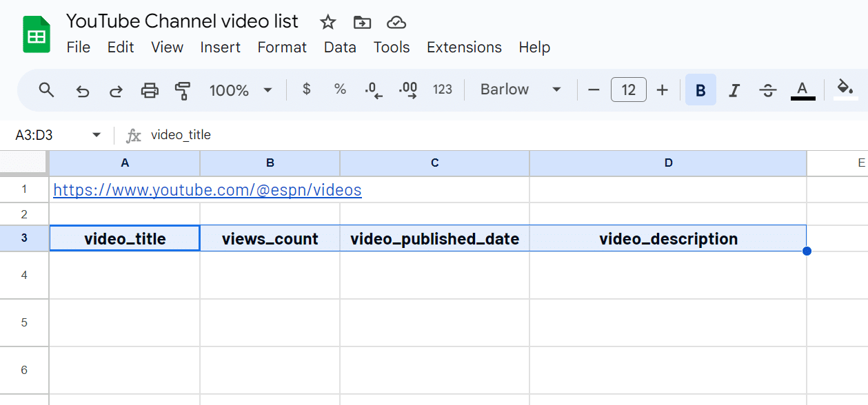Check cloud save status icon
The width and height of the screenshot is (868, 405).
396,23
